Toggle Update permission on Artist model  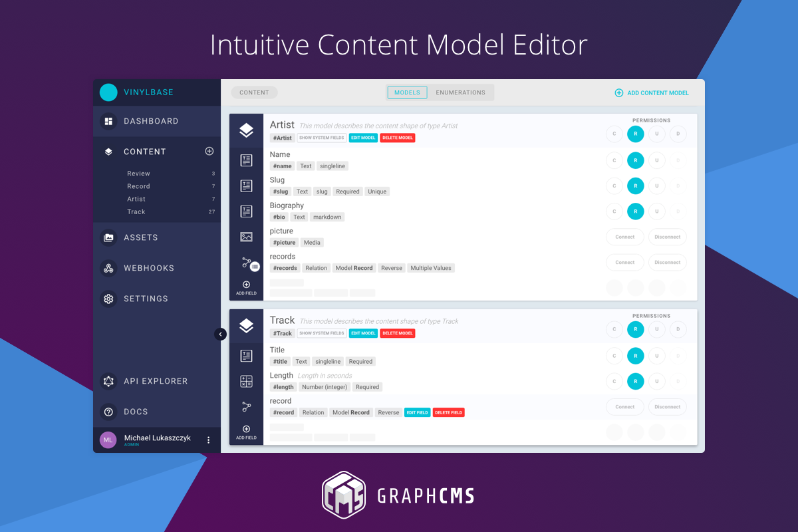(657, 134)
